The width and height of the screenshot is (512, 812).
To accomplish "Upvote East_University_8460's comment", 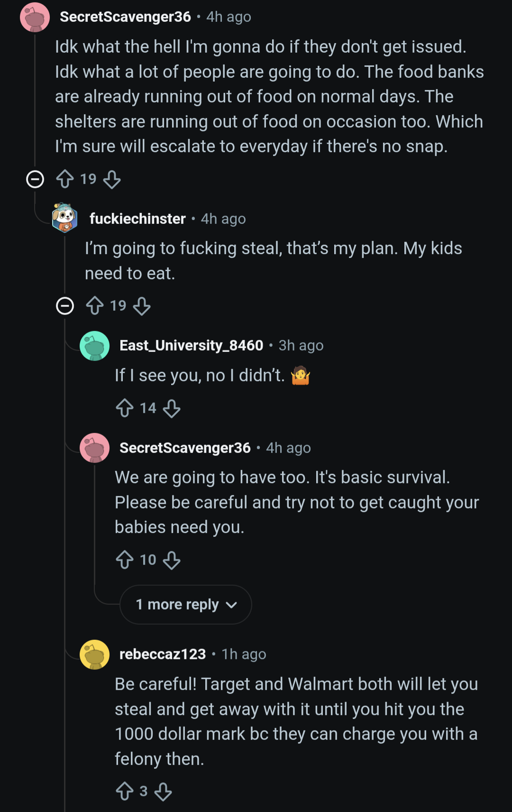I will pyautogui.click(x=125, y=408).
